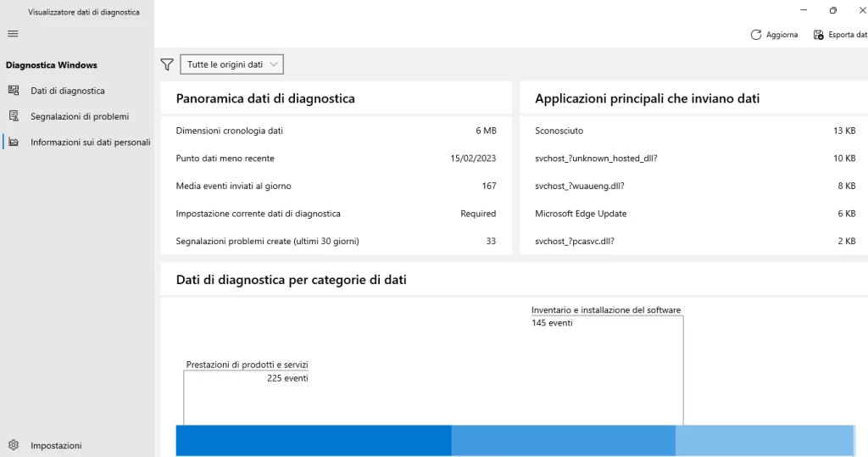
Task: Click Impostazione corrente dati di diagnostica label
Action: coord(258,214)
